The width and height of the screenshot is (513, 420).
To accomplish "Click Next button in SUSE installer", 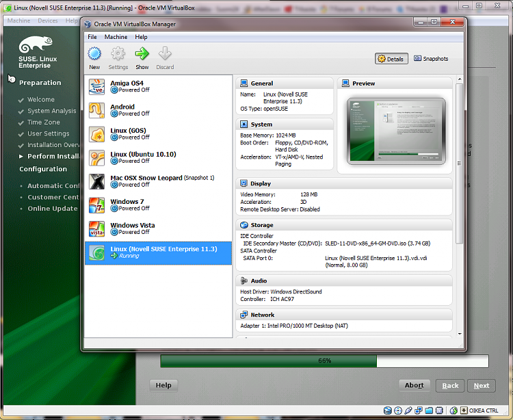I will [482, 386].
